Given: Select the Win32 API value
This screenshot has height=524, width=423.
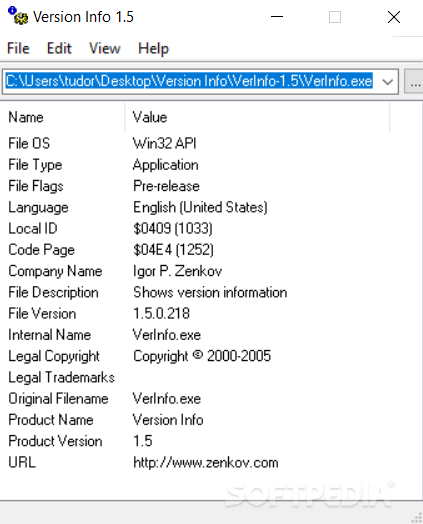Looking at the screenshot, I should [x=165, y=143].
